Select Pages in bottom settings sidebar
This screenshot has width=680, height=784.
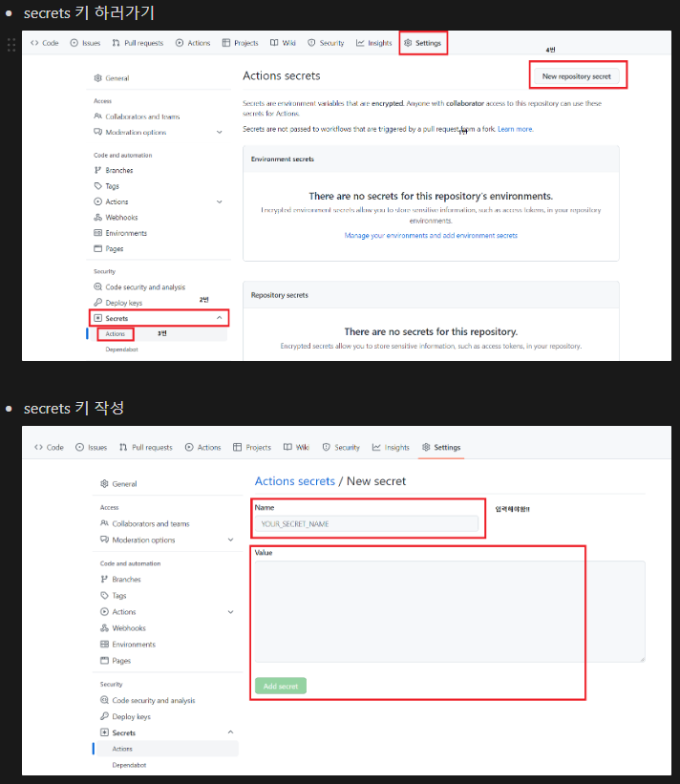point(116,661)
